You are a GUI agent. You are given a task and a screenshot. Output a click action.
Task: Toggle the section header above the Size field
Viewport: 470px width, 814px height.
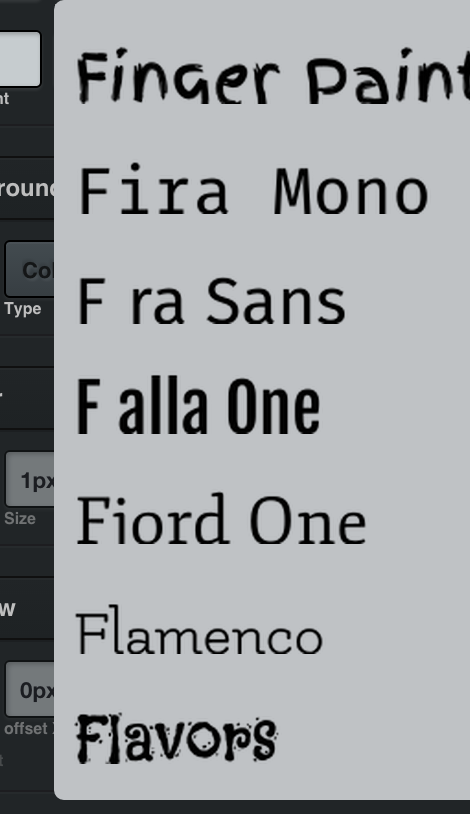[x=27, y=398]
